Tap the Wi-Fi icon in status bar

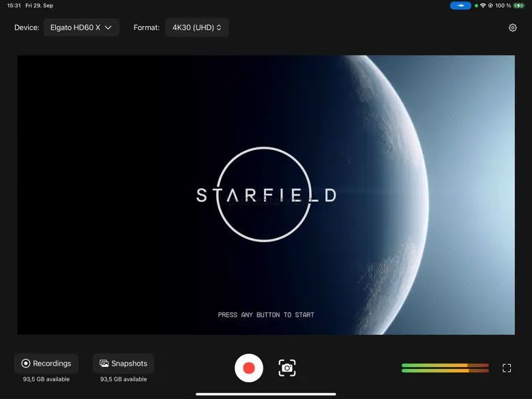483,5
